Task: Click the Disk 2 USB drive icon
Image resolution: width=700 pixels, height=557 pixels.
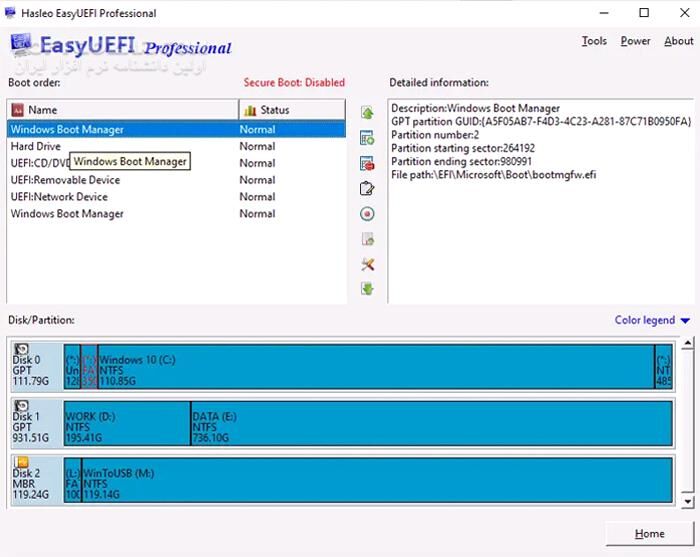Action: [21, 462]
